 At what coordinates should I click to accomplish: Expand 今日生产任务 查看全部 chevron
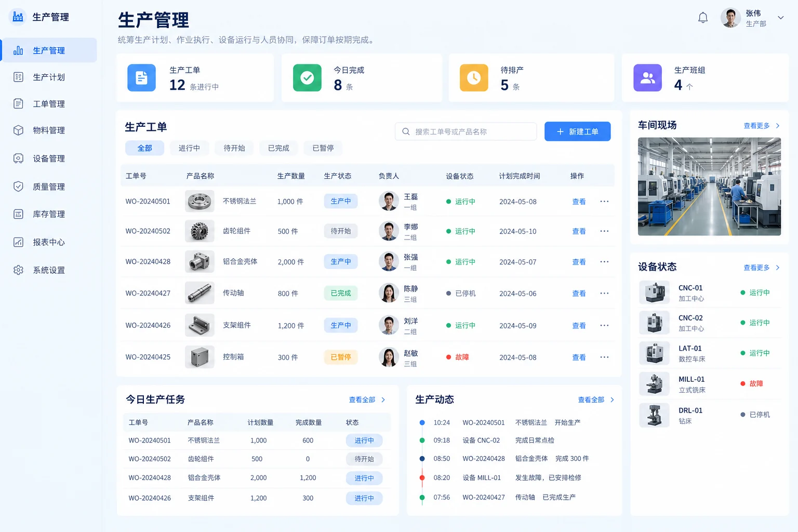coord(383,400)
